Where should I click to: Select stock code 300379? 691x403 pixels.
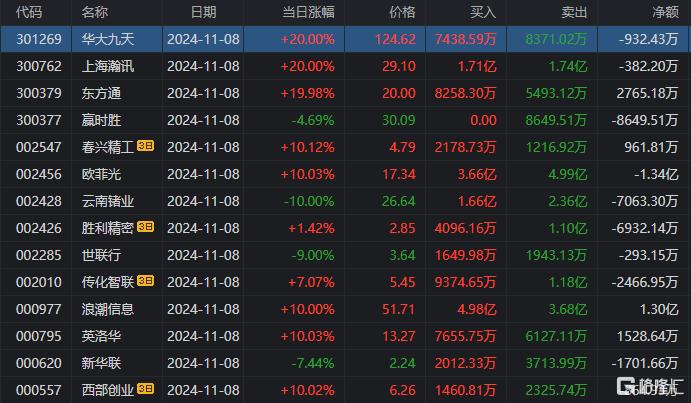click(39, 93)
